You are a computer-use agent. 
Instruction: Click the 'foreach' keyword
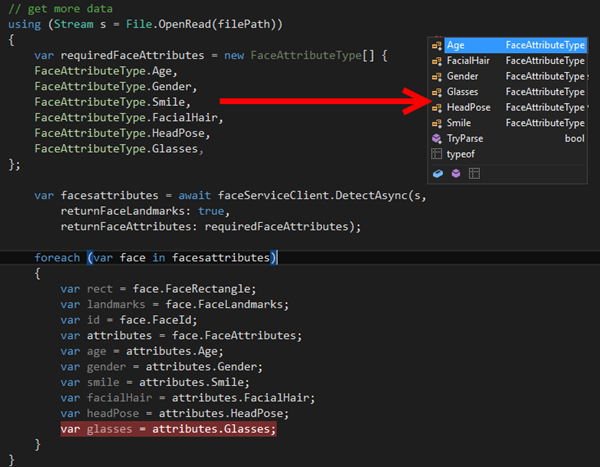[57, 258]
